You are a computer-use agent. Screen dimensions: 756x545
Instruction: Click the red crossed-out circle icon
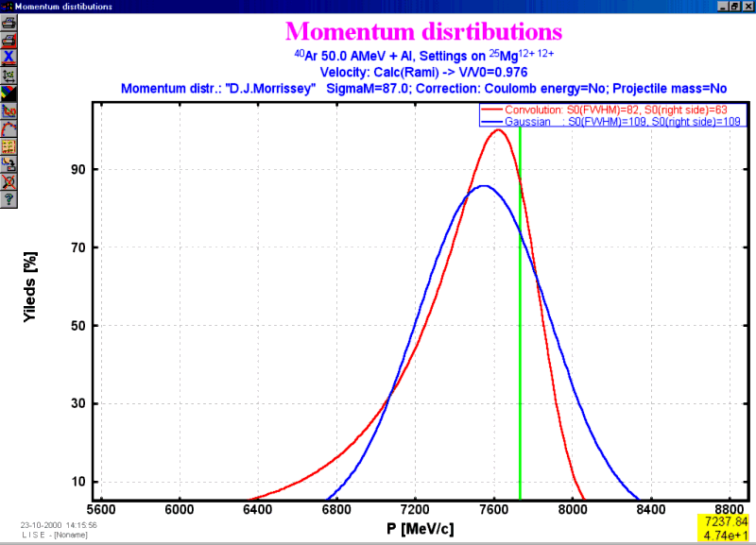point(9,181)
